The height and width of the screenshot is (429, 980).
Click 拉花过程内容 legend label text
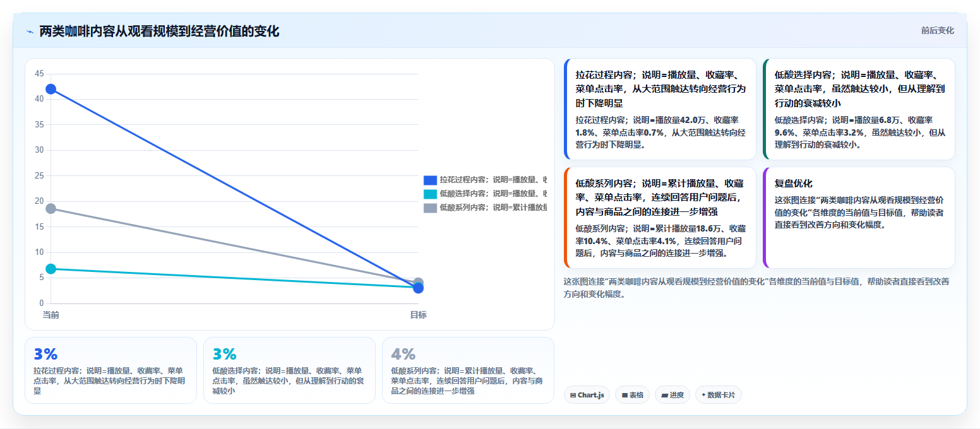493,180
